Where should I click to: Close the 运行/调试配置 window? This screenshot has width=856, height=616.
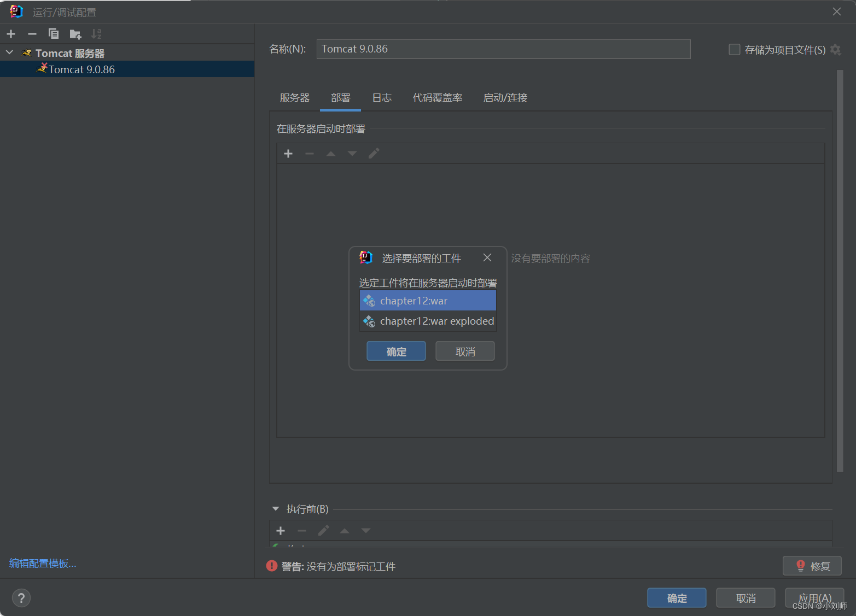point(837,11)
